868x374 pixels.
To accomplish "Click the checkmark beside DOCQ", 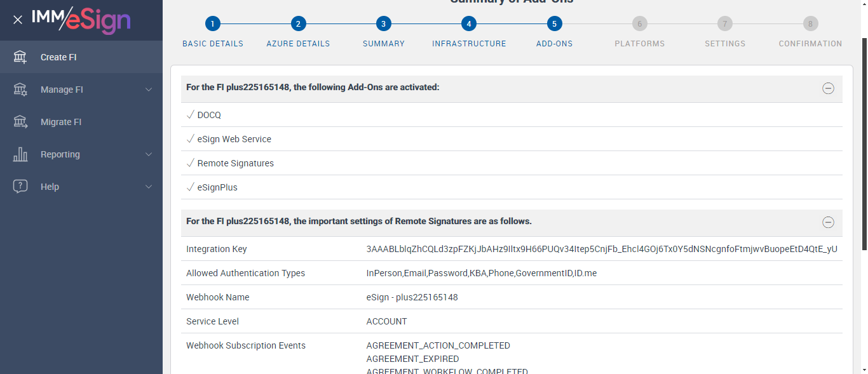I will pyautogui.click(x=190, y=114).
